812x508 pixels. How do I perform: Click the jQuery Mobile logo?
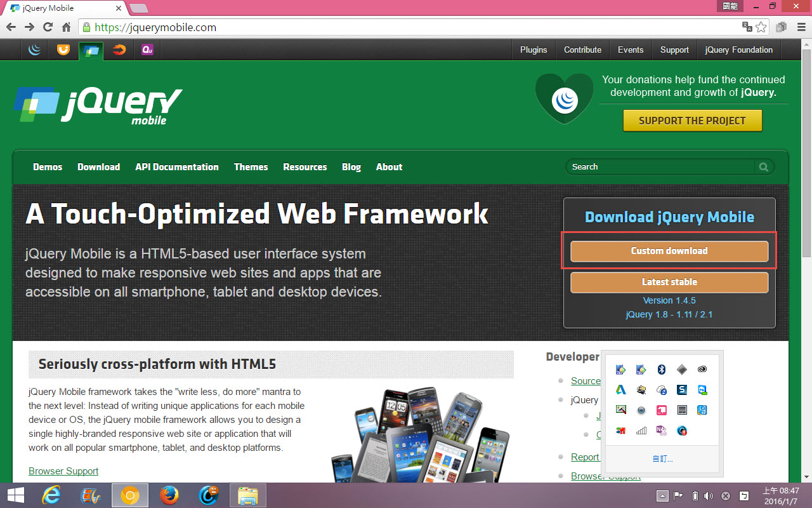point(98,105)
